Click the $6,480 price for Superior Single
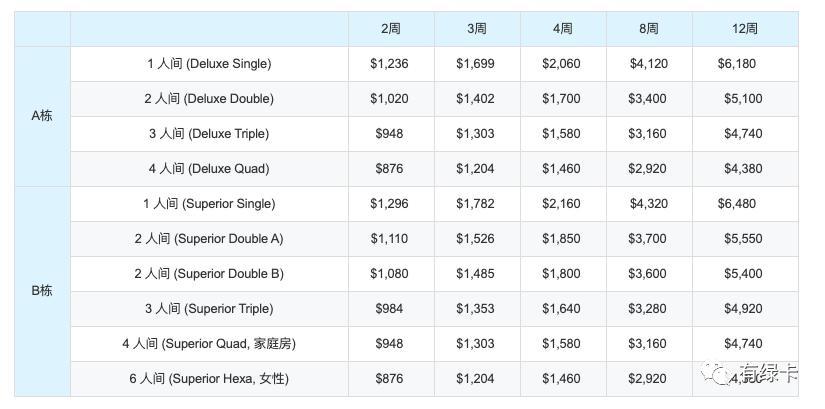825x409 pixels. pos(737,204)
